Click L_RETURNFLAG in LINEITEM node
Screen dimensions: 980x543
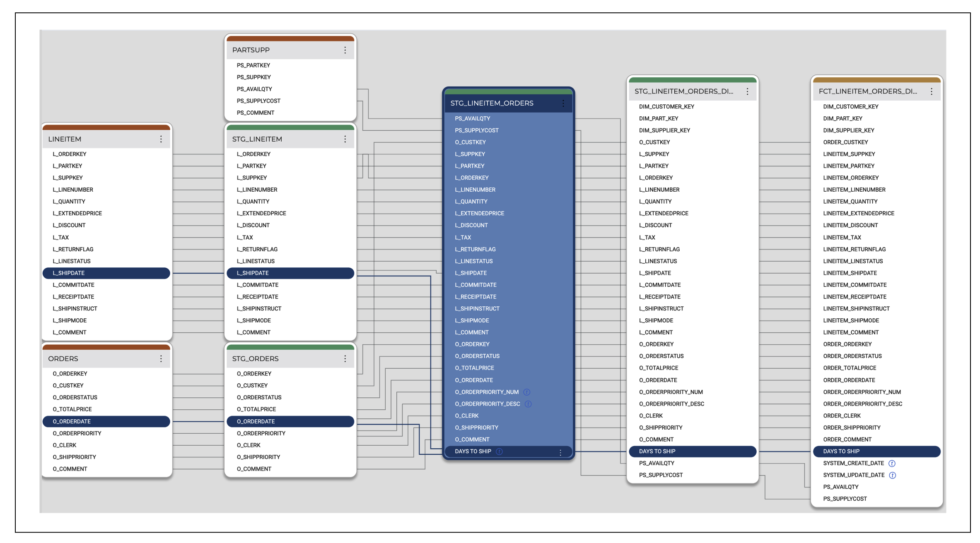pyautogui.click(x=73, y=250)
